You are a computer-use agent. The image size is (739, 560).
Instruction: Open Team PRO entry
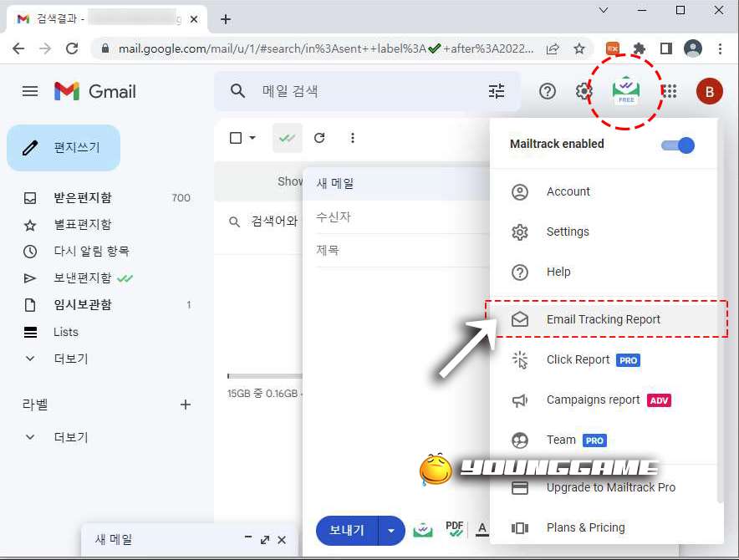[604, 440]
